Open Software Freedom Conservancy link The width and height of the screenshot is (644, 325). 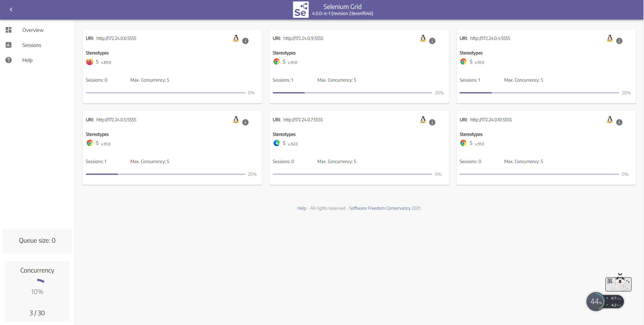(380, 208)
